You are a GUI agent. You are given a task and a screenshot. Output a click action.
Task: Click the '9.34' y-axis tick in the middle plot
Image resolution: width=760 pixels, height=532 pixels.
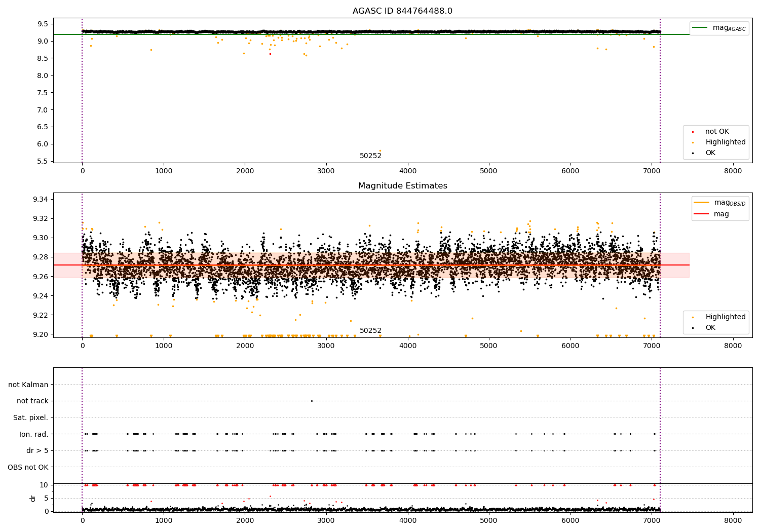[x=40, y=199]
